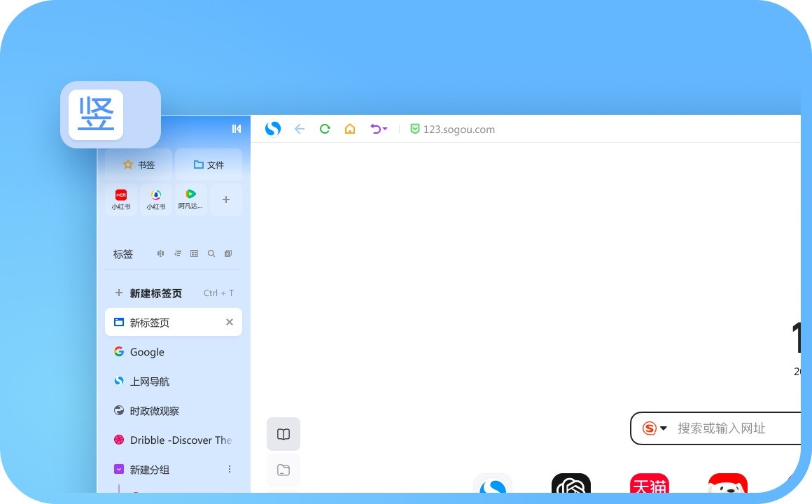Collapse the vertical tab sidebar
Image resolution: width=812 pixels, height=504 pixels.
pos(236,129)
